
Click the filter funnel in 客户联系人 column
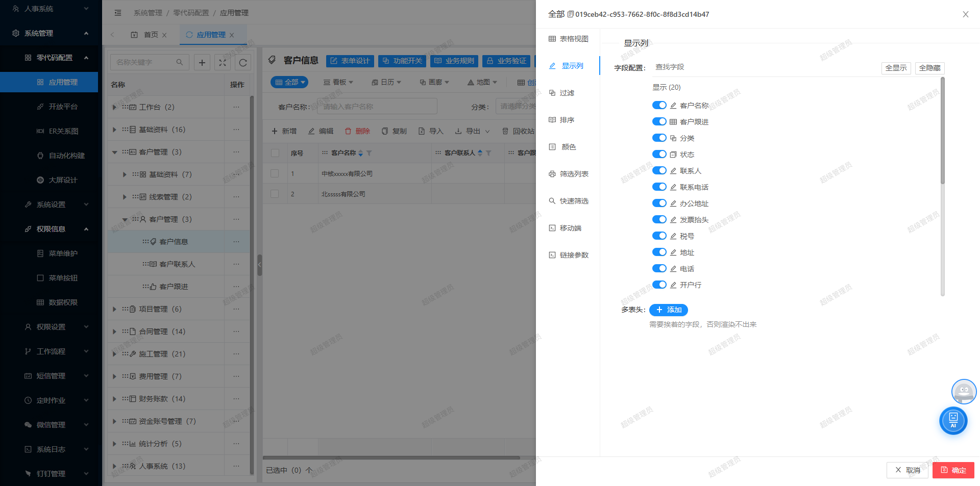coord(488,153)
